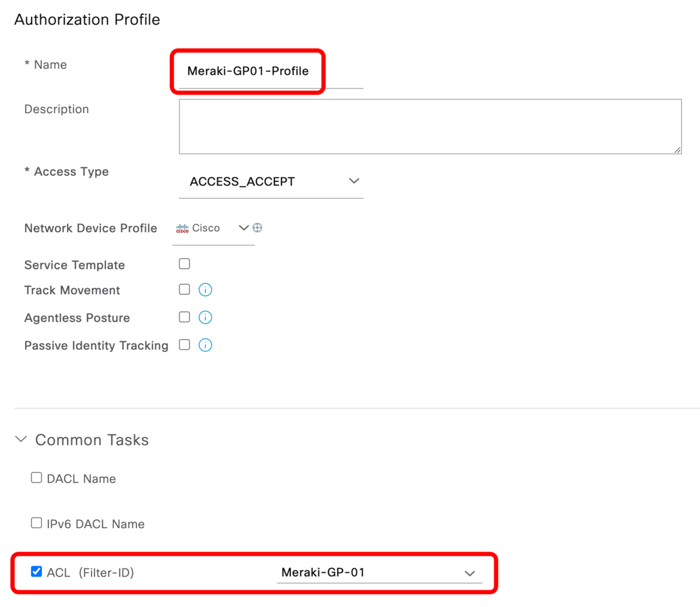Click the "DACL Name" label

tap(81, 479)
